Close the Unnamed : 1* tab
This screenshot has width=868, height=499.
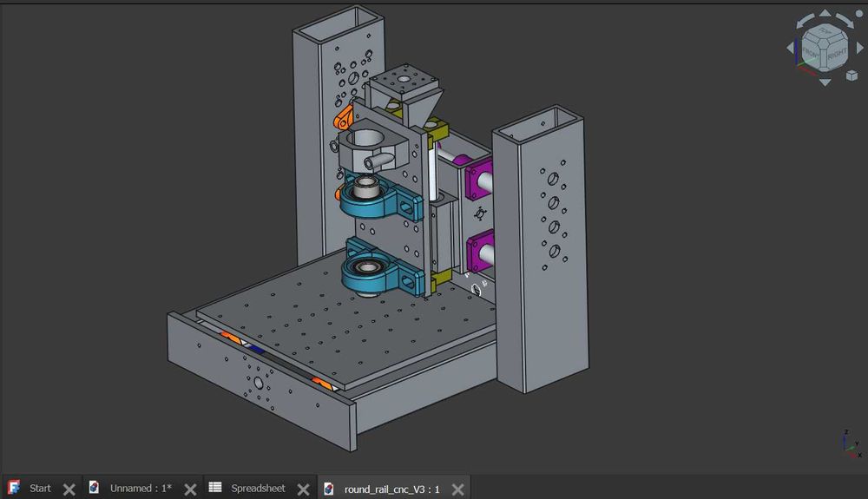[190, 489]
